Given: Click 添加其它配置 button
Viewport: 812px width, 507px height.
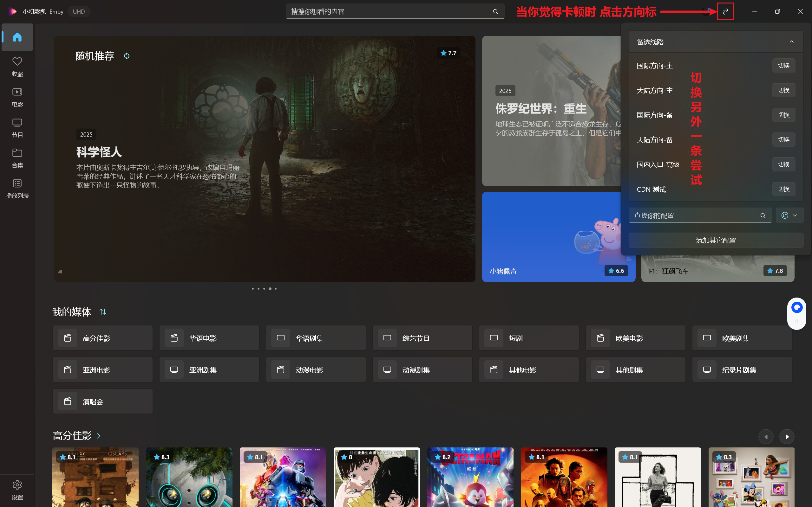Looking at the screenshot, I should [716, 240].
